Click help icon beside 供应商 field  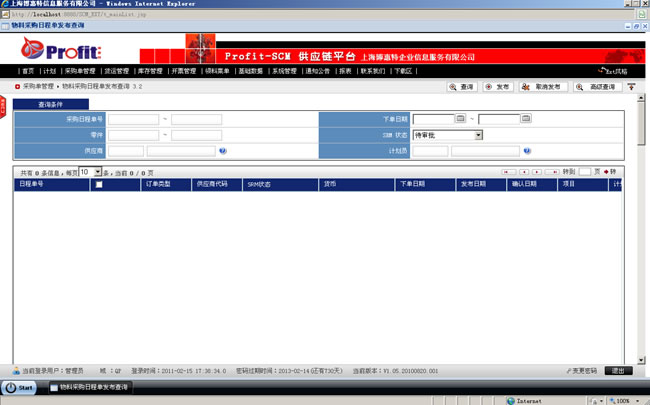pyautogui.click(x=222, y=151)
